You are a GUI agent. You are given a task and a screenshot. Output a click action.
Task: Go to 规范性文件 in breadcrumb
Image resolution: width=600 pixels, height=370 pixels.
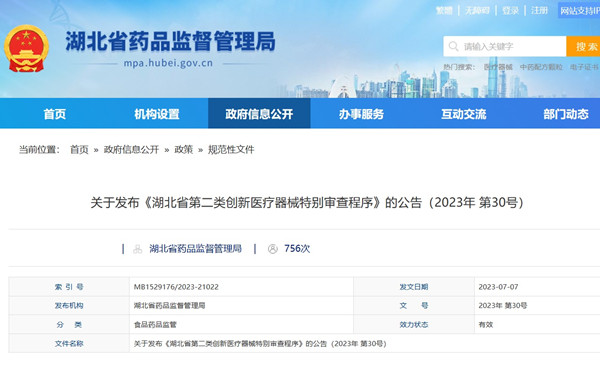tap(231, 150)
